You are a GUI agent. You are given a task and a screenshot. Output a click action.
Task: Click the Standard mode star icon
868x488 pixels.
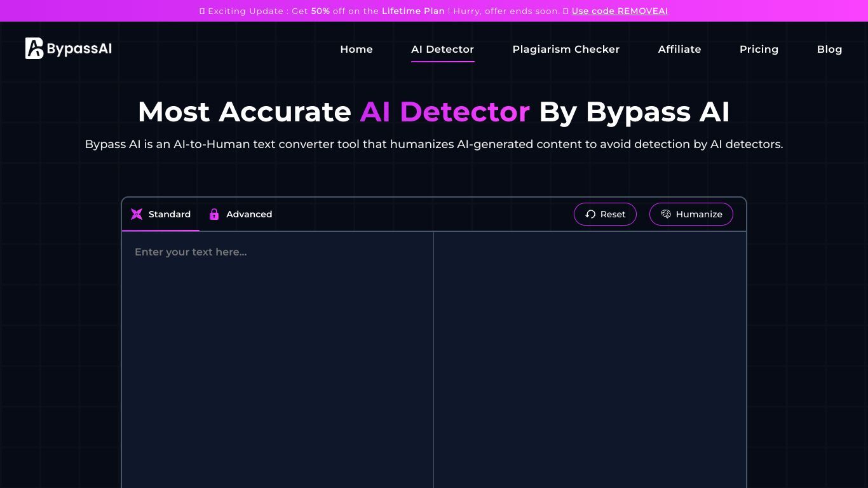click(x=137, y=214)
